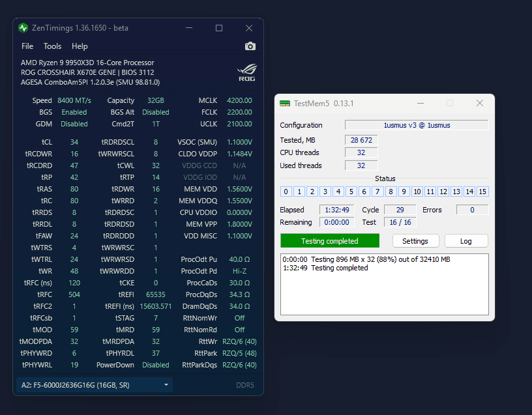
Task: Click the ProcOdt Pd value Hi-Z
Action: [x=239, y=271]
